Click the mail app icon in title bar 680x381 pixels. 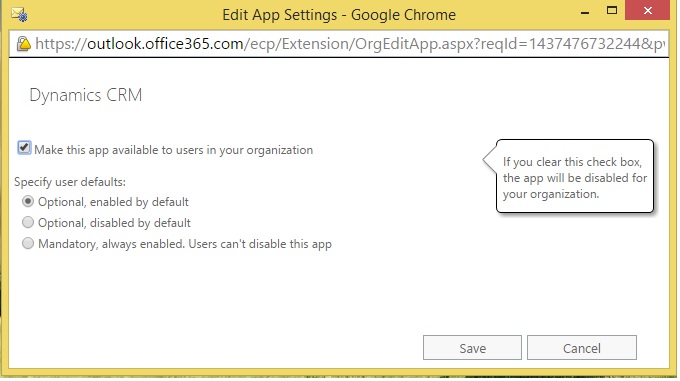[x=20, y=14]
